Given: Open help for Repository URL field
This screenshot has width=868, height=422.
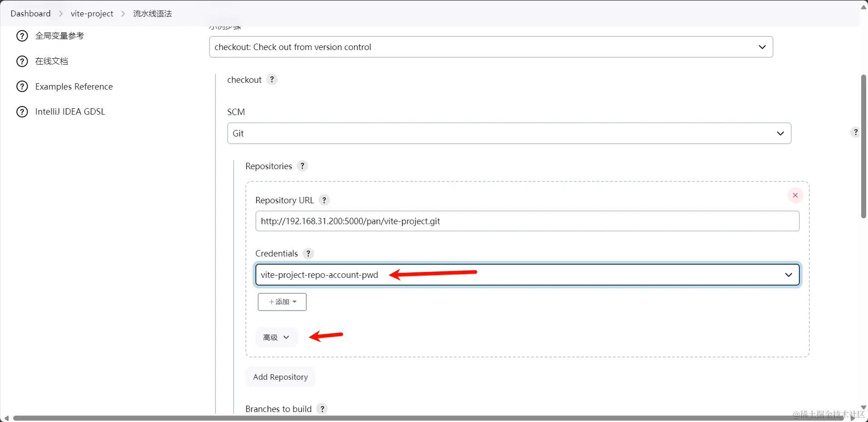Looking at the screenshot, I should click(324, 200).
